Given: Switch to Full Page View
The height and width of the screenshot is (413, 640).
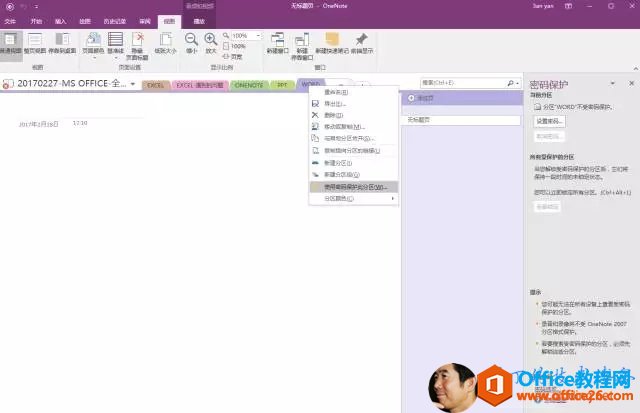Looking at the screenshot, I should (35, 44).
